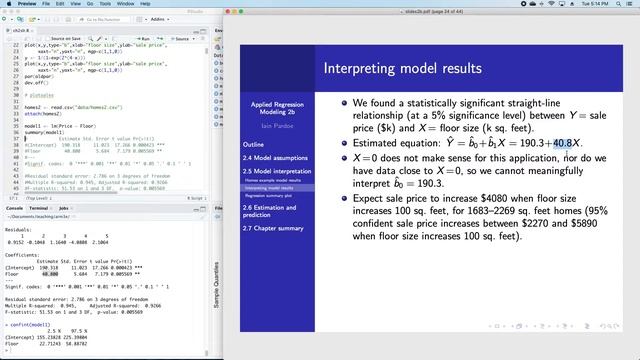Minimize the source editor pane

(x=196, y=32)
